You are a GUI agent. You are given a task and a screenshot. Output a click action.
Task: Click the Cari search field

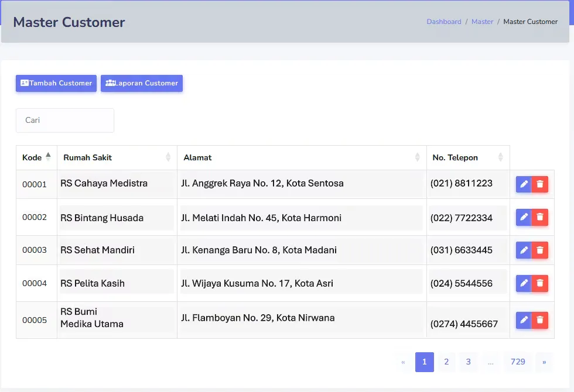click(65, 121)
